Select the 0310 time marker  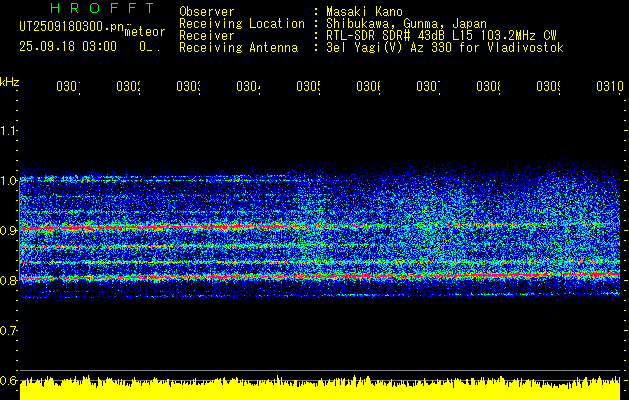pyautogui.click(x=610, y=86)
